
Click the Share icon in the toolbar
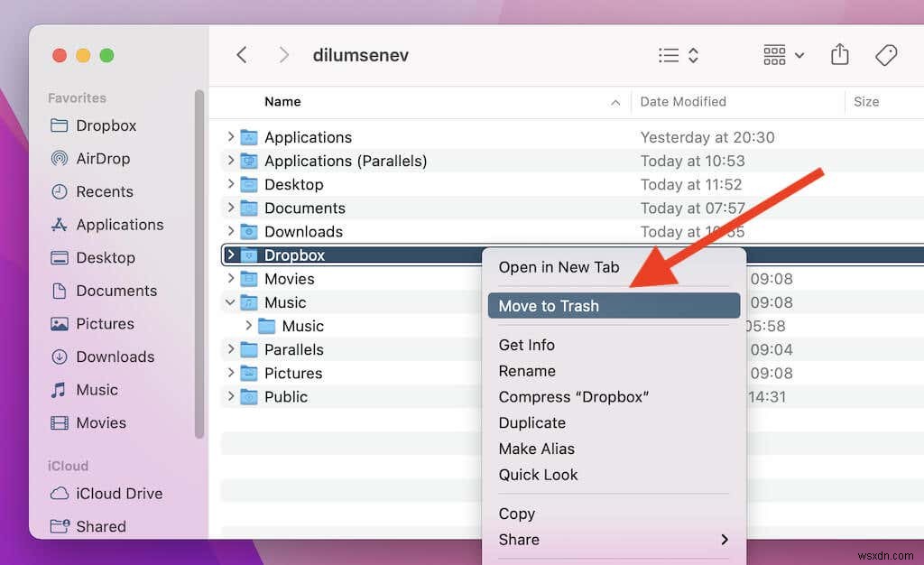[839, 54]
